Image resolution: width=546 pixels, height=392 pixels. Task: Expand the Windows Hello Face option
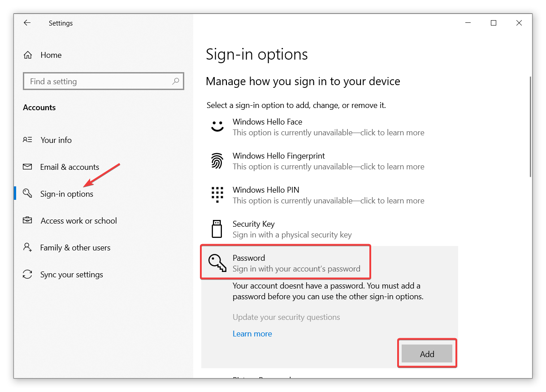tap(329, 127)
